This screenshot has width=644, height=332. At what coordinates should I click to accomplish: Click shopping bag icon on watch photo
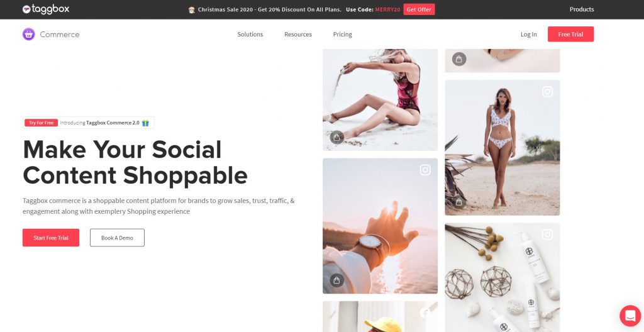pos(336,280)
